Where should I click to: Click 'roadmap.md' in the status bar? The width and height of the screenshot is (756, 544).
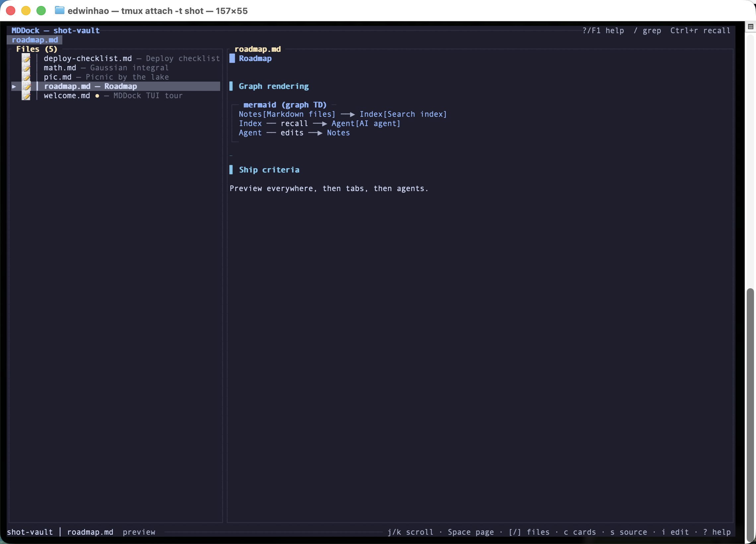coord(90,532)
